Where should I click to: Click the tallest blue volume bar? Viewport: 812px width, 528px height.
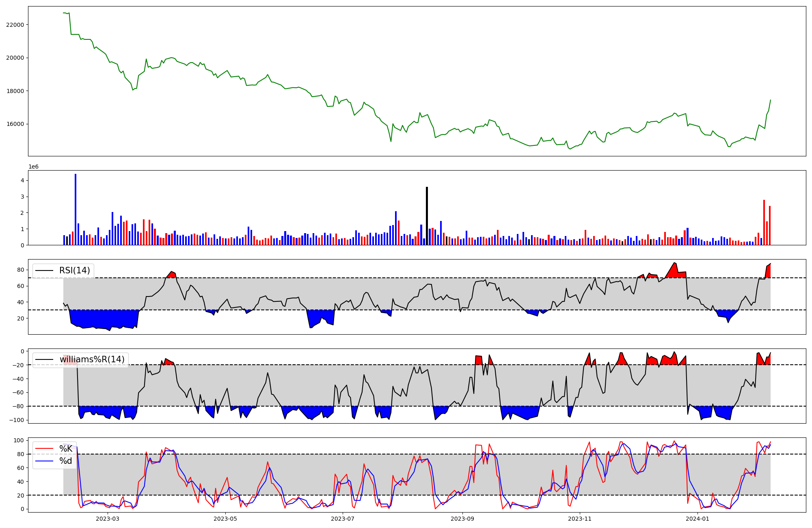point(76,209)
